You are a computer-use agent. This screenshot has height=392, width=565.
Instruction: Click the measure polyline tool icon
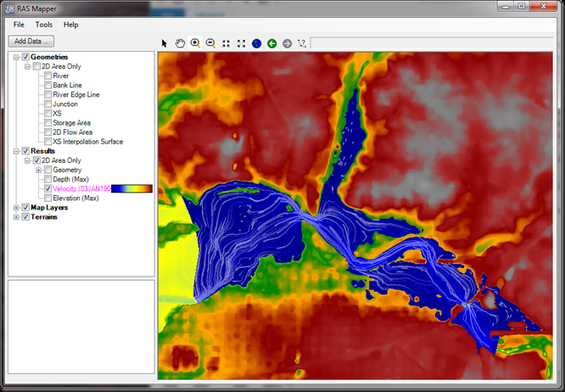click(302, 42)
